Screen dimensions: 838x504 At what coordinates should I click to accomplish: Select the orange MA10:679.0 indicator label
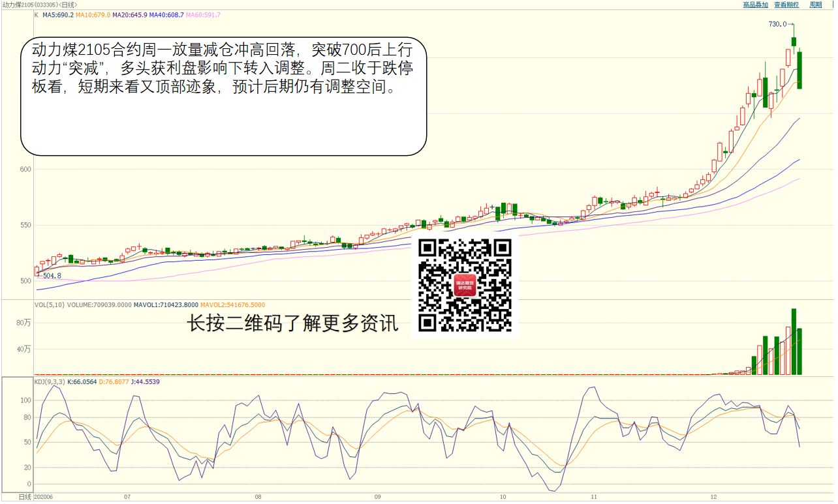pos(93,14)
